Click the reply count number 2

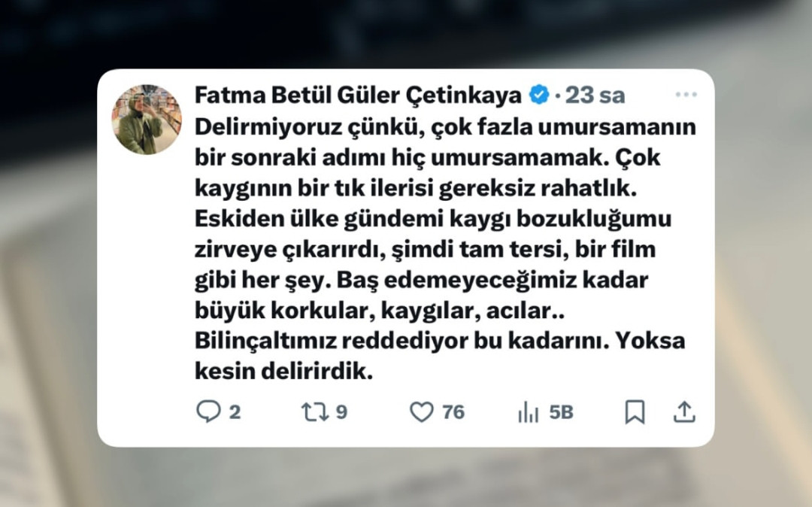(x=235, y=412)
